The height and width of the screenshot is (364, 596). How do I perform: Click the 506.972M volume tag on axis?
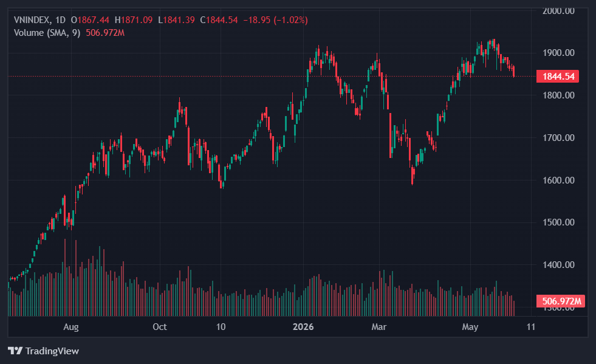click(x=561, y=301)
